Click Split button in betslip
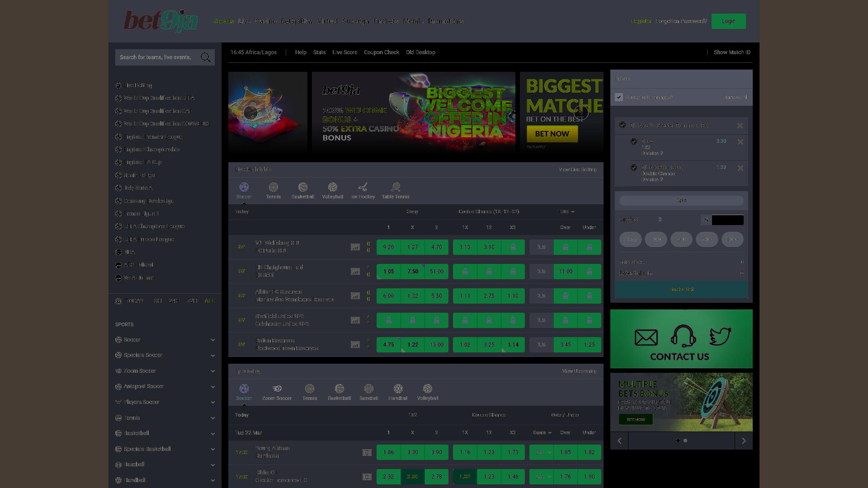 [681, 201]
